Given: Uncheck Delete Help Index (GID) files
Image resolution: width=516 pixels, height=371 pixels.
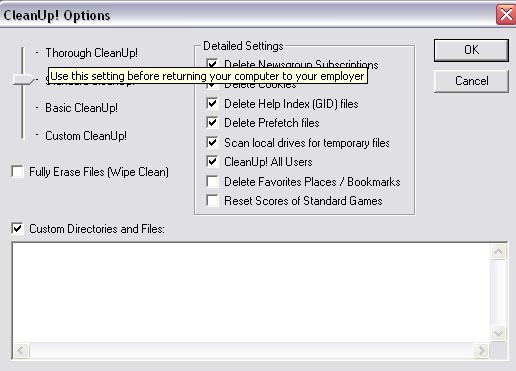Looking at the screenshot, I should click(x=212, y=104).
